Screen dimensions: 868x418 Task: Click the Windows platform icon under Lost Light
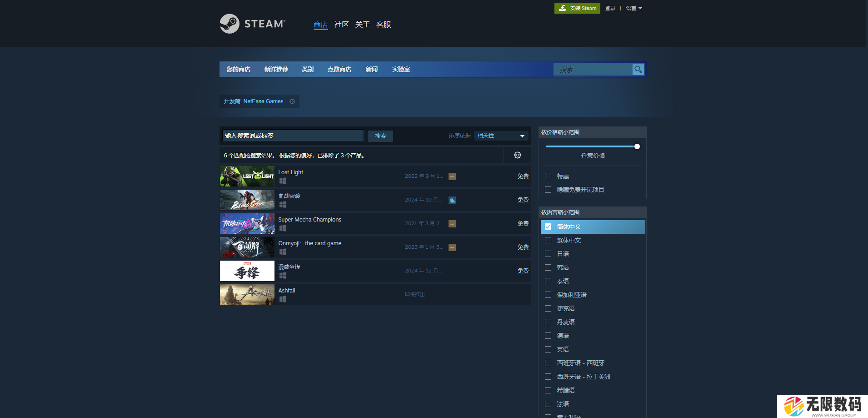coord(283,181)
